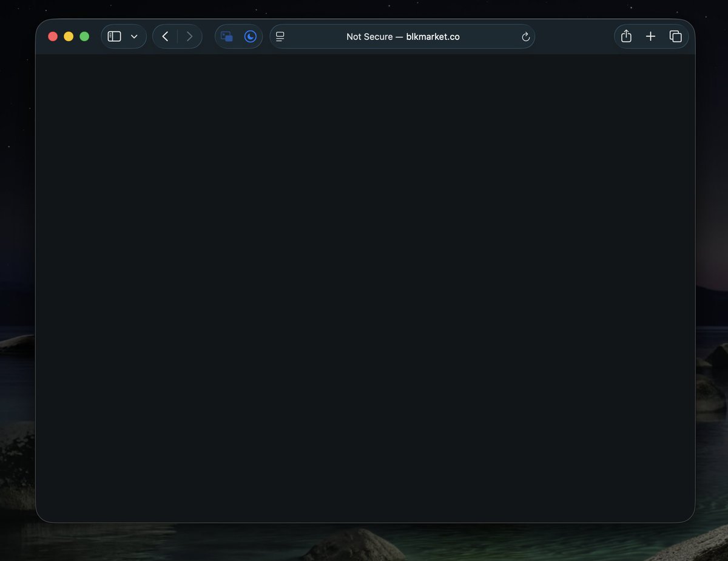Open the page menu in address bar
Screen dimensions: 728x561
[x=280, y=36]
